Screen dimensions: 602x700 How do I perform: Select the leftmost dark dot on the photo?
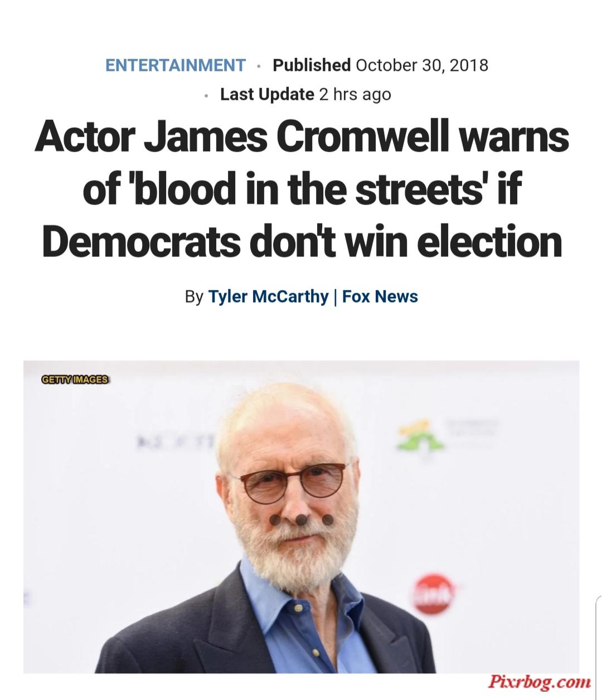coord(275,520)
